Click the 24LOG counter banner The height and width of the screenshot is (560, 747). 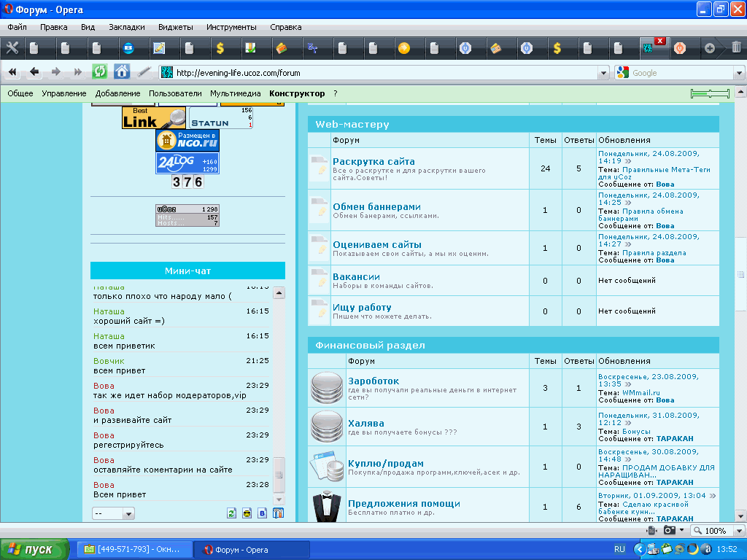coord(187,163)
